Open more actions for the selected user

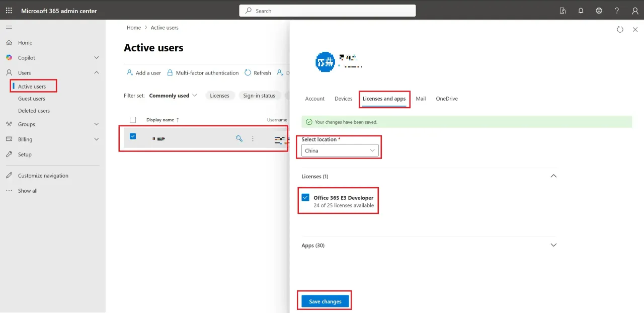click(x=253, y=138)
